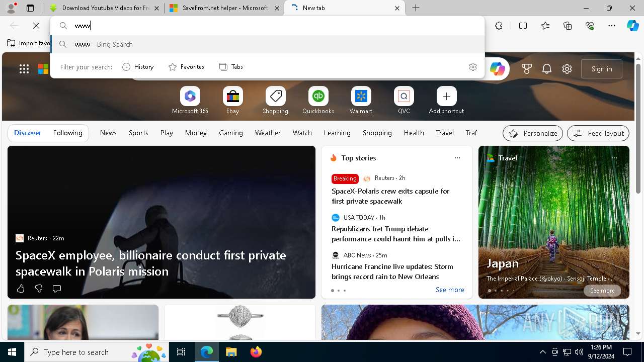
Task: Toggle Split screen icon in toolbar
Action: 523,26
